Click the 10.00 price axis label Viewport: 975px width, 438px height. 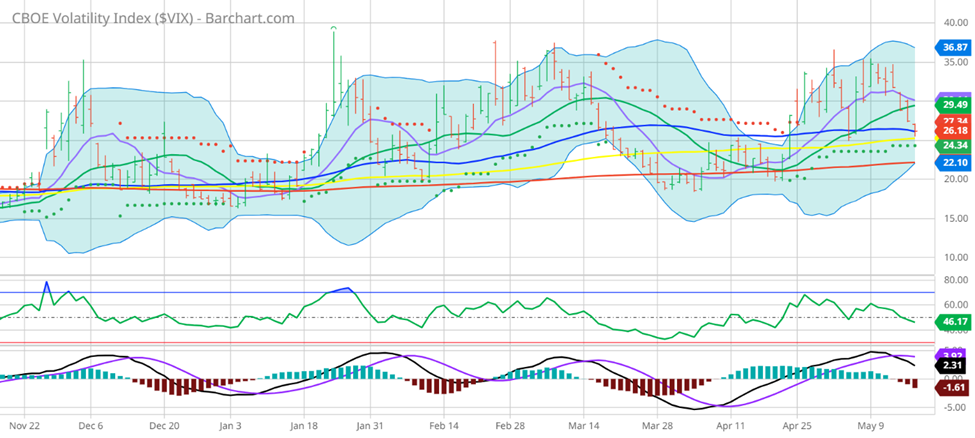coord(954,258)
